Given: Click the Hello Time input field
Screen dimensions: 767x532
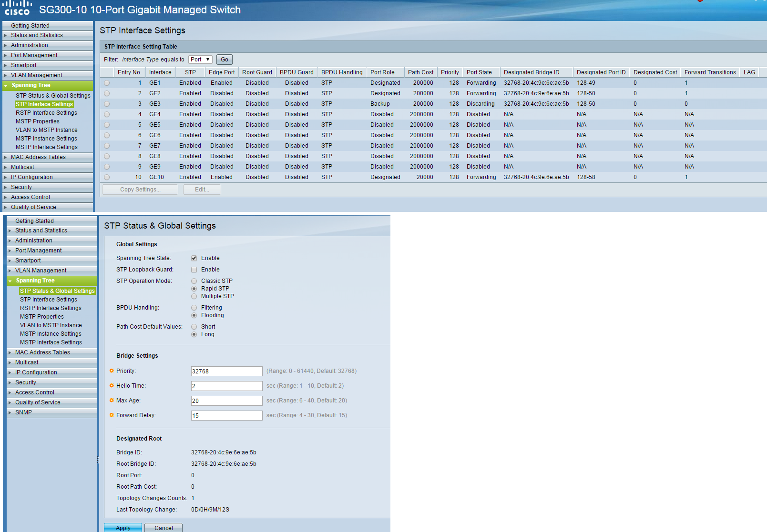Looking at the screenshot, I should (226, 386).
